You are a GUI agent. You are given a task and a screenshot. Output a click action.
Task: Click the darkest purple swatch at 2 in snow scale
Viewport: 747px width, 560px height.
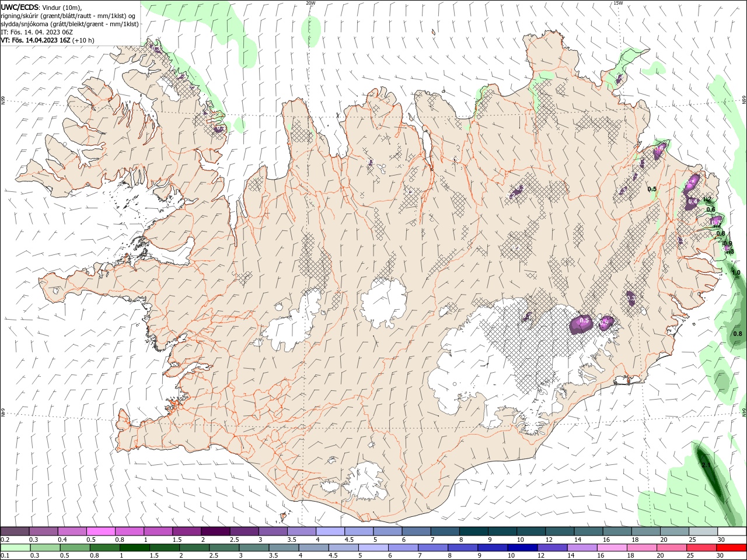click(x=215, y=531)
